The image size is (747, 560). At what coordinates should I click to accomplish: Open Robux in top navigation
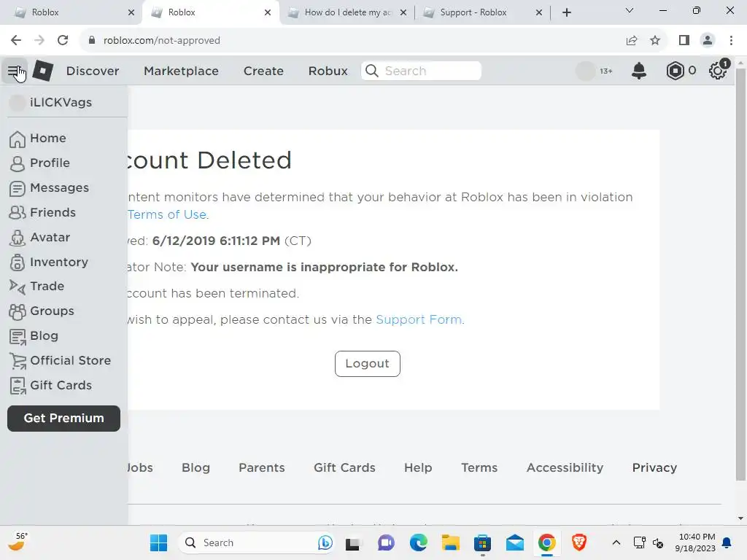coord(328,71)
